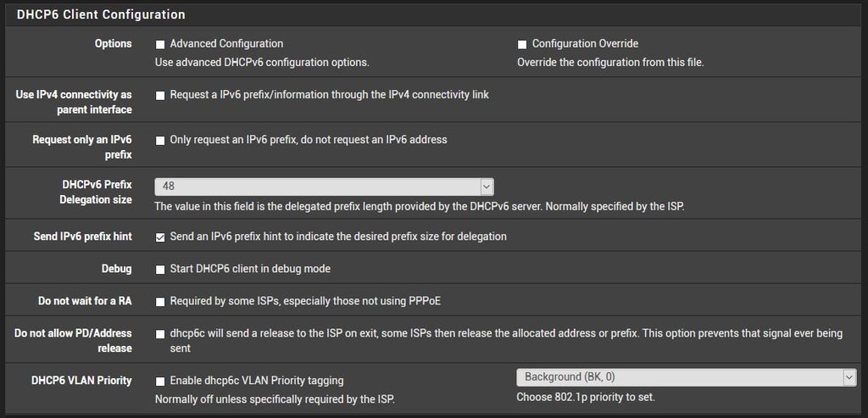Image resolution: width=868 pixels, height=418 pixels.
Task: Tick the Configuration Override checkbox
Action: pos(521,44)
